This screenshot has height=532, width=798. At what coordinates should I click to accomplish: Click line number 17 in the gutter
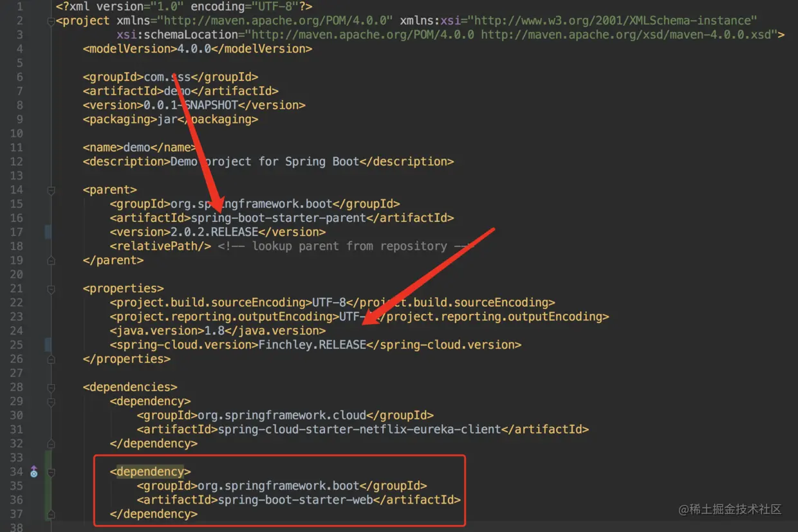coord(16,232)
